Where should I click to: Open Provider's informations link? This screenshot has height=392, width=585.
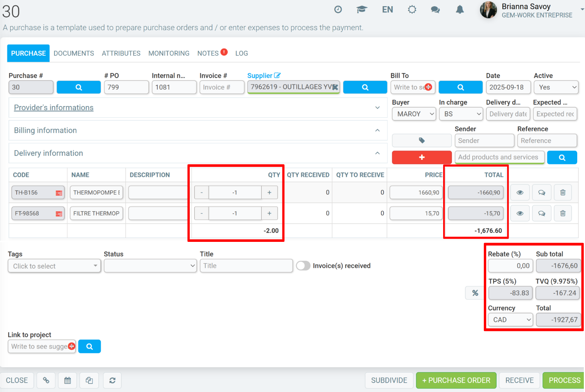[x=54, y=108]
